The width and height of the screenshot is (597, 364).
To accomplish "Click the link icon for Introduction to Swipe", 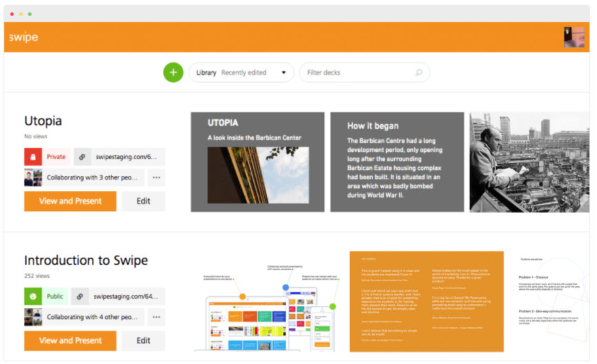I will tap(81, 297).
